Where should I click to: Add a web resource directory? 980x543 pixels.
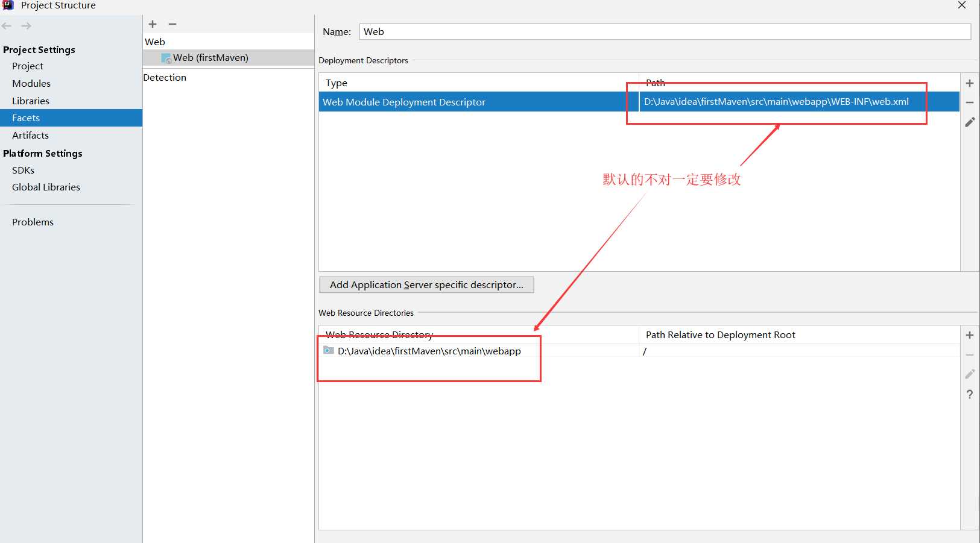970,335
